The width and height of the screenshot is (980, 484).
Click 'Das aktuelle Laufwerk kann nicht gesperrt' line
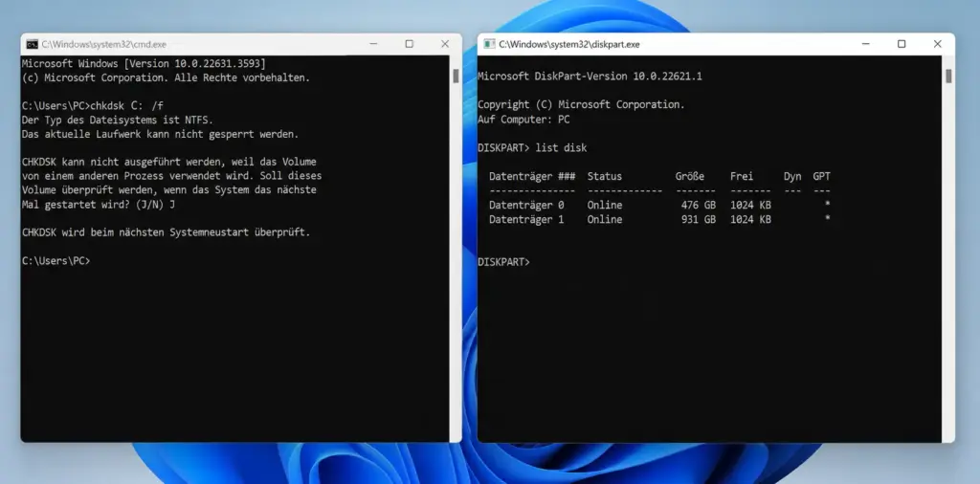[160, 134]
